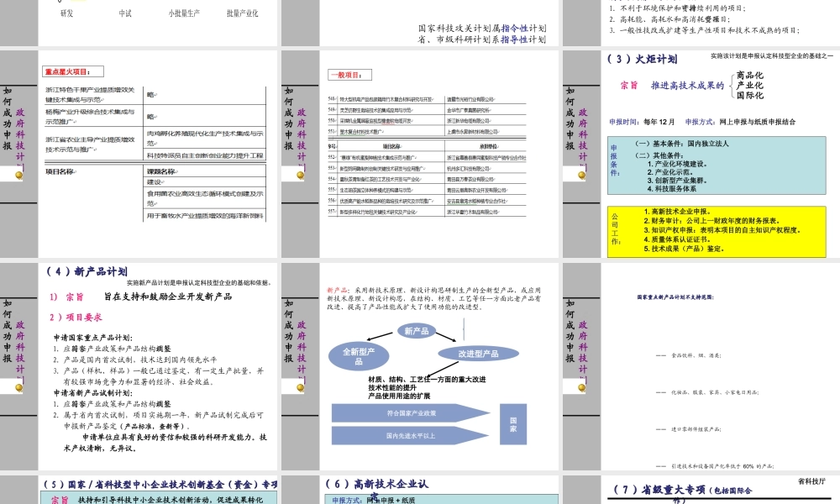This screenshot has width=840, height=504.
Task: Click the 进口零部件组装产品 list entry
Action: pyautogui.click(x=696, y=429)
